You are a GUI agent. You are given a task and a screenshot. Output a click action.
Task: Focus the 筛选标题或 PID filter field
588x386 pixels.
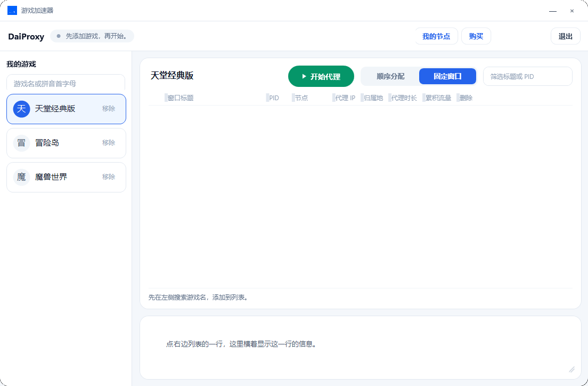click(528, 77)
